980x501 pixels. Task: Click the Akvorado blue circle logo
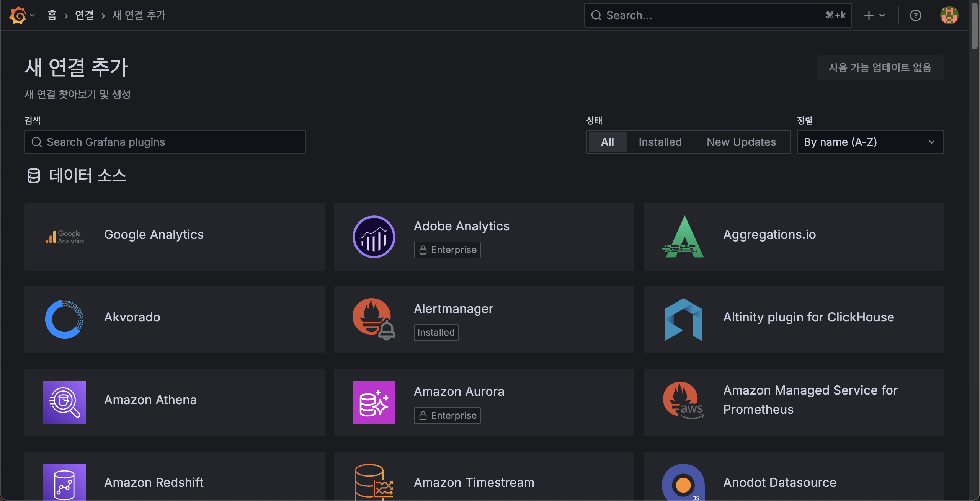64,320
